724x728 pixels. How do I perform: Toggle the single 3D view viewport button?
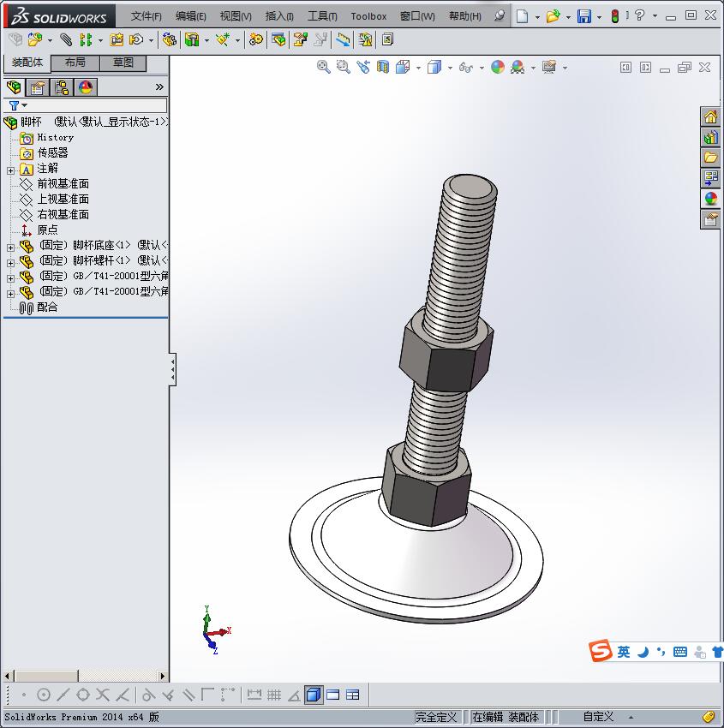314,695
